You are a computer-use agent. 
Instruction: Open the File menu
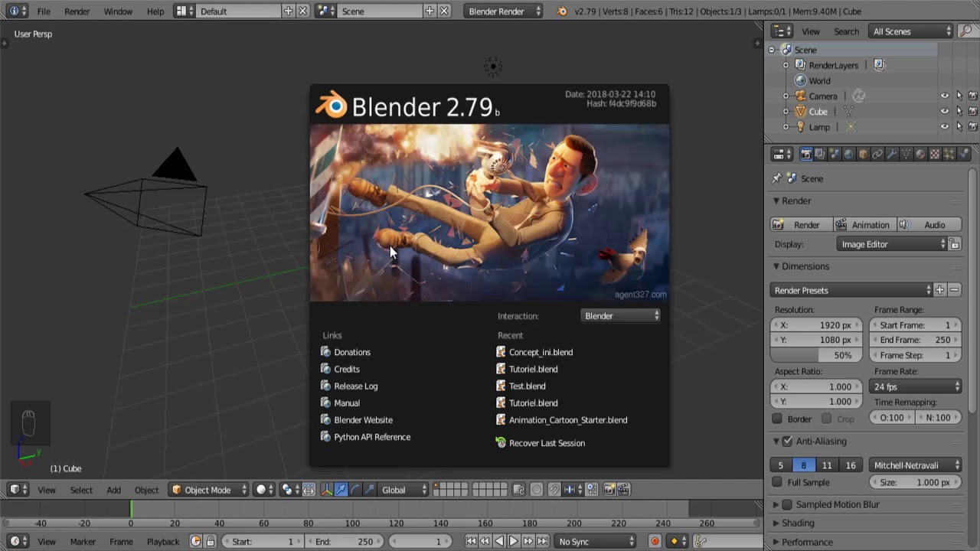coord(44,11)
